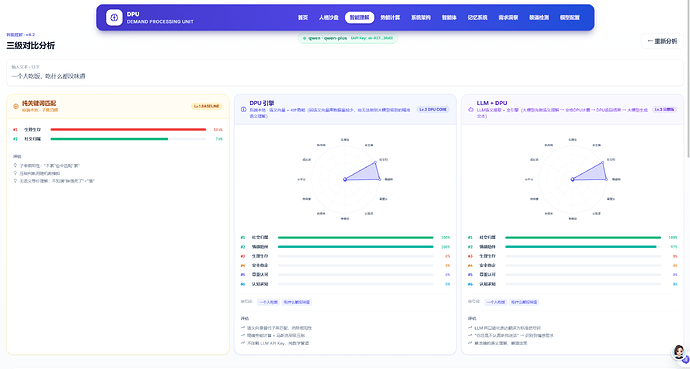690x369 pixels.
Task: Click the #1 社交归属 bar in DPU 引擎 card
Action: pyautogui.click(x=356, y=237)
